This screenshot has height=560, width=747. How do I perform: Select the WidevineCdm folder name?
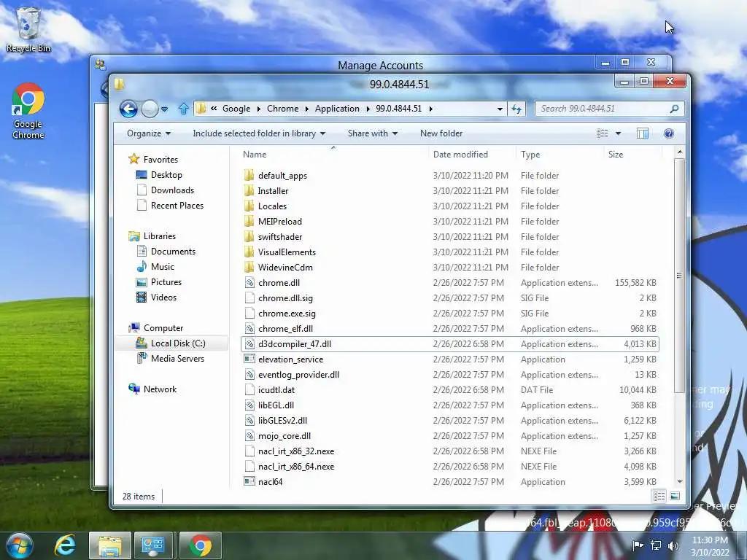click(x=285, y=267)
